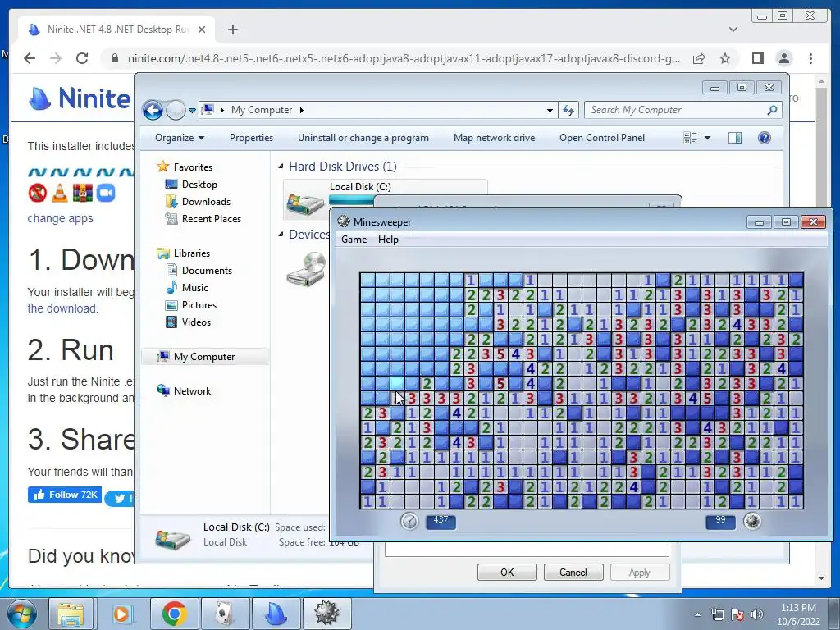Viewport: 840px width, 630px height.
Task: Click the Cancel button in properties dialog
Action: (573, 572)
